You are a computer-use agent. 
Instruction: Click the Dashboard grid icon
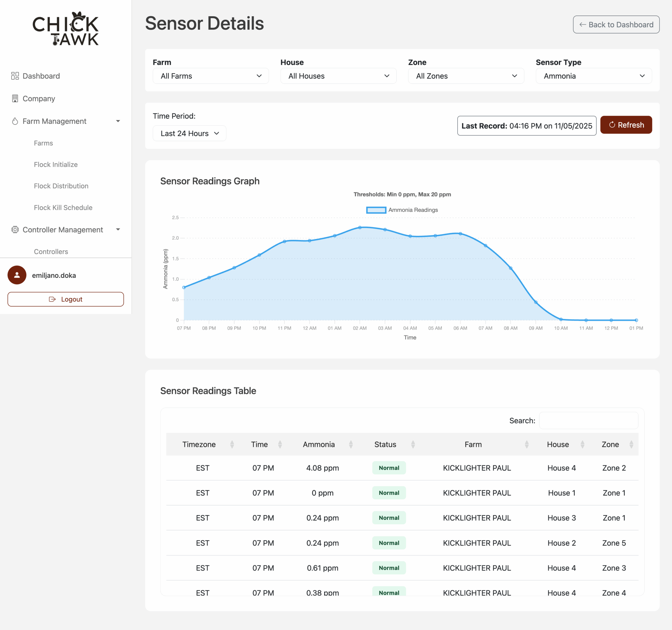coord(15,76)
